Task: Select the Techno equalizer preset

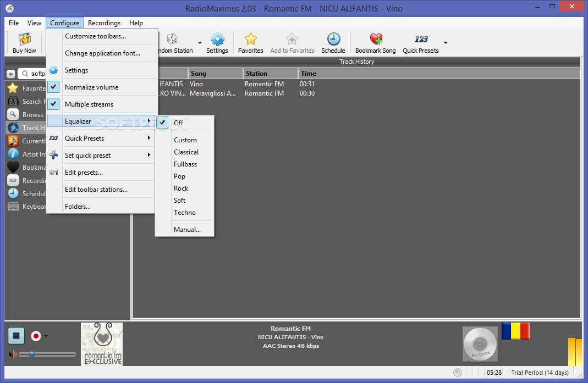Action: click(x=184, y=212)
